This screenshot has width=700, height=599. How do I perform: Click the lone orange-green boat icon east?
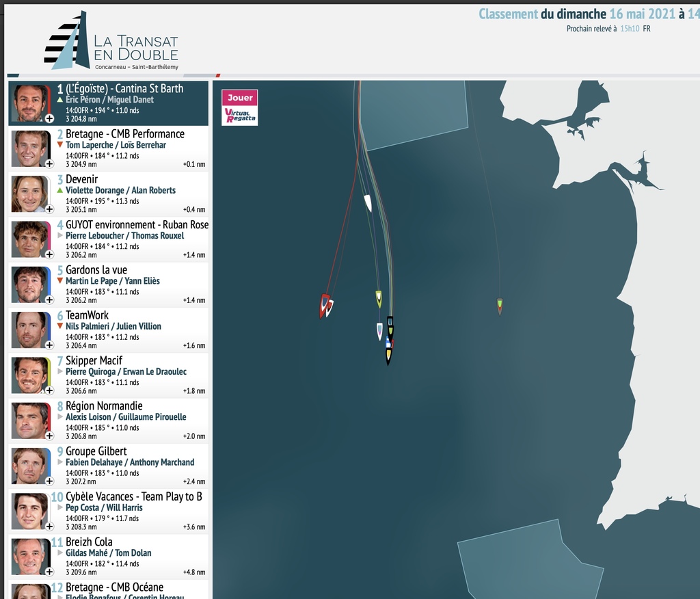[x=500, y=306]
